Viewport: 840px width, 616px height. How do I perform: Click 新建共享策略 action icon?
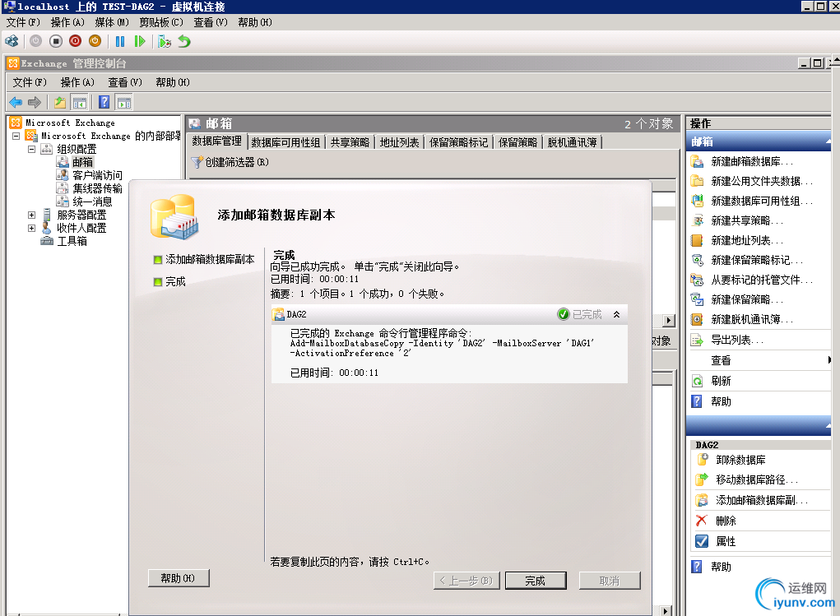[697, 220]
